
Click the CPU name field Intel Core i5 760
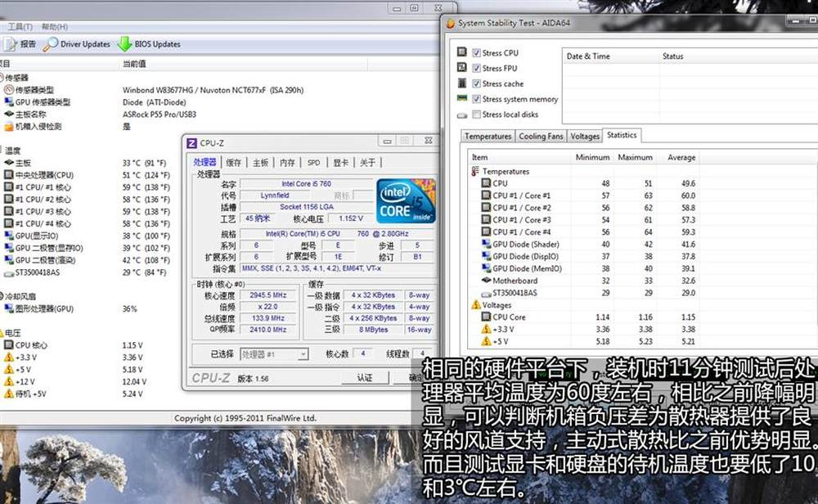pyautogui.click(x=306, y=183)
